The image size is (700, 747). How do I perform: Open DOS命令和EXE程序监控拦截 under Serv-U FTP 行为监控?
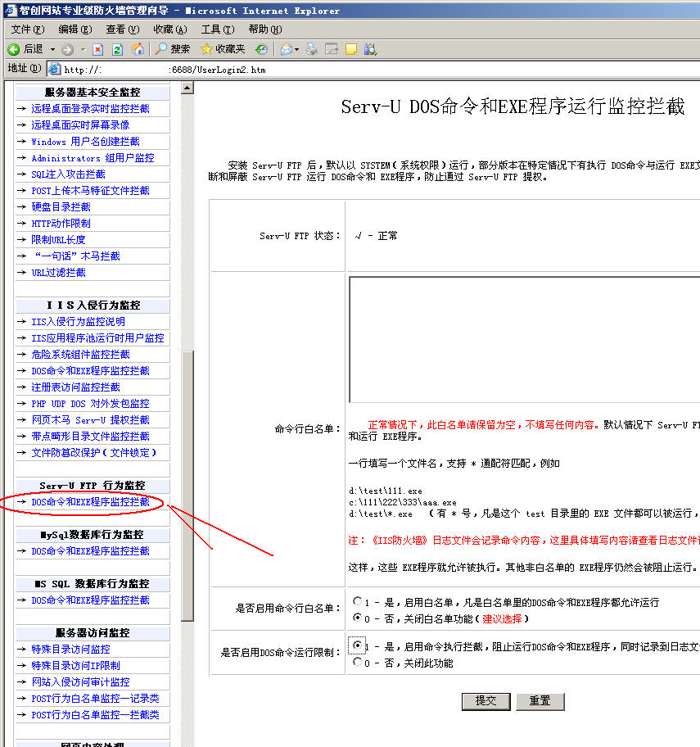91,501
